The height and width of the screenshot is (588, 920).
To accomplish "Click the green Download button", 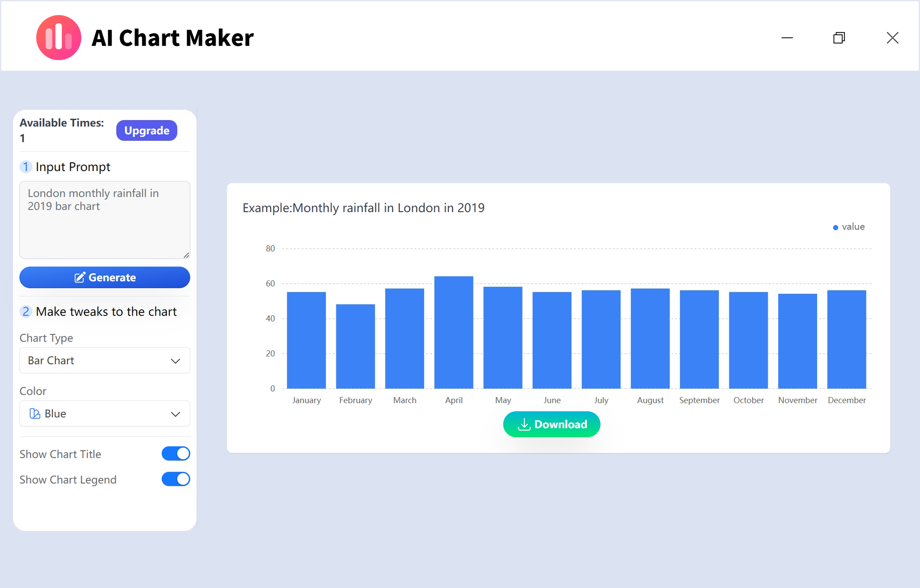I will pos(552,425).
